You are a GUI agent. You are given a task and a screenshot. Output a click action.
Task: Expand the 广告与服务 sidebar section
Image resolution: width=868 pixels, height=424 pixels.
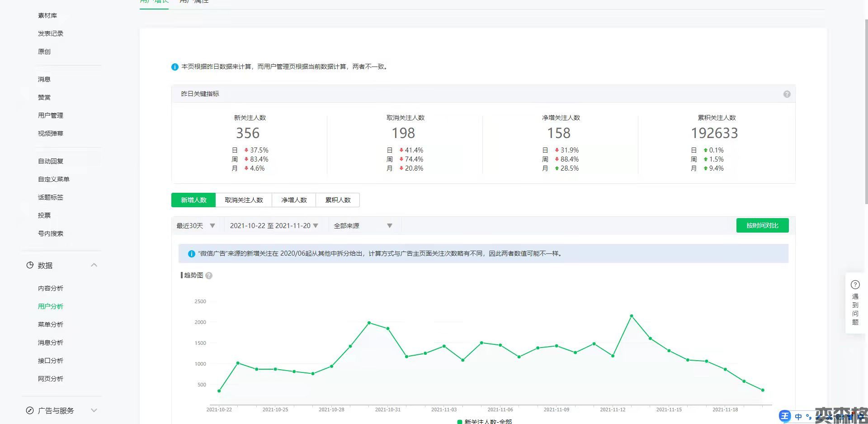94,410
